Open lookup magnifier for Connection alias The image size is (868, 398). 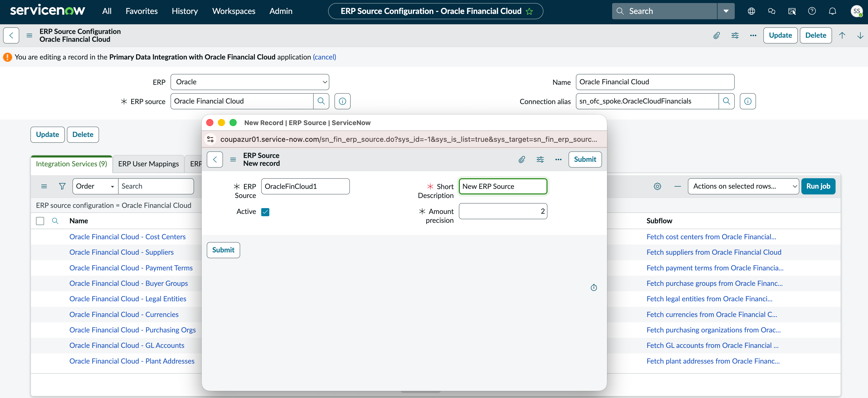pos(726,101)
